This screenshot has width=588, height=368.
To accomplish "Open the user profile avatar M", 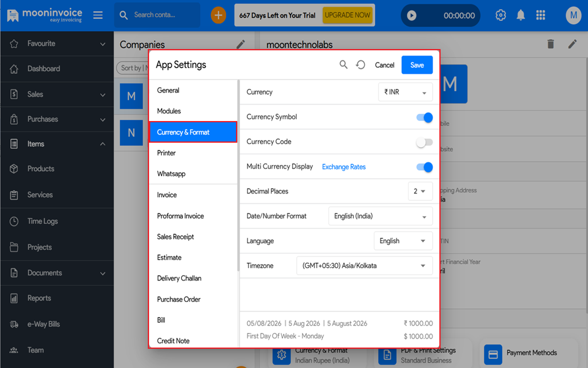I will point(573,16).
